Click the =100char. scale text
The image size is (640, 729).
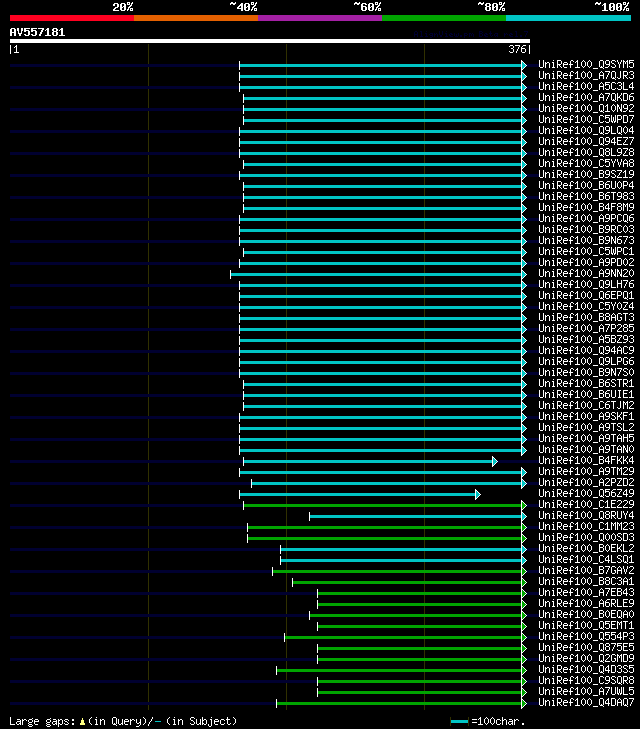pyautogui.click(x=498, y=722)
